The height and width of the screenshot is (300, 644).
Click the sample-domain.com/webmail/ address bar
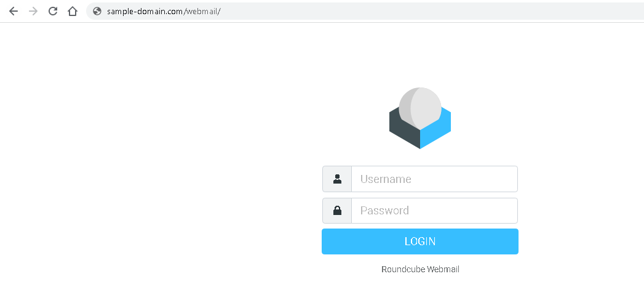[365, 11]
